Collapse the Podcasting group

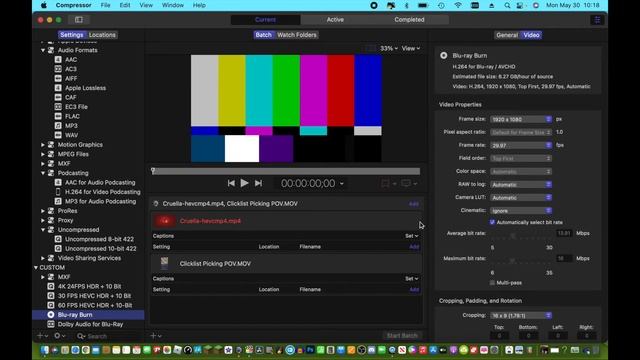43,173
